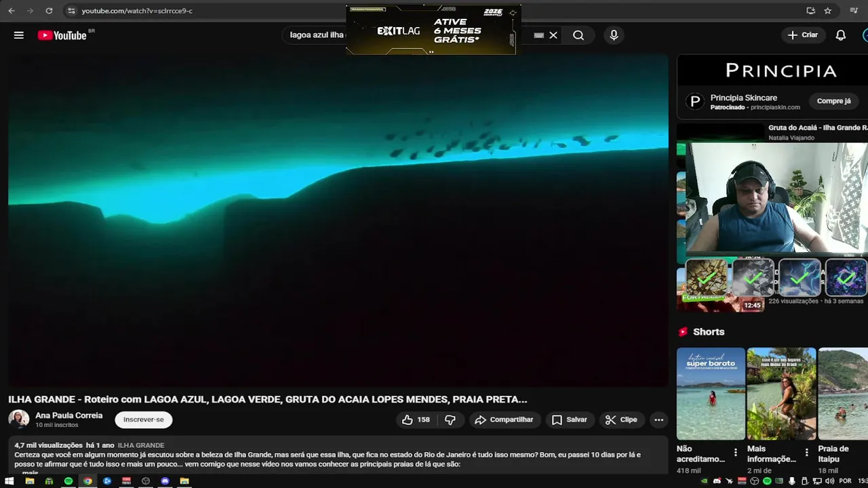Screen dimensions: 868x488
Task: Open the notifications bell
Action: (841, 35)
